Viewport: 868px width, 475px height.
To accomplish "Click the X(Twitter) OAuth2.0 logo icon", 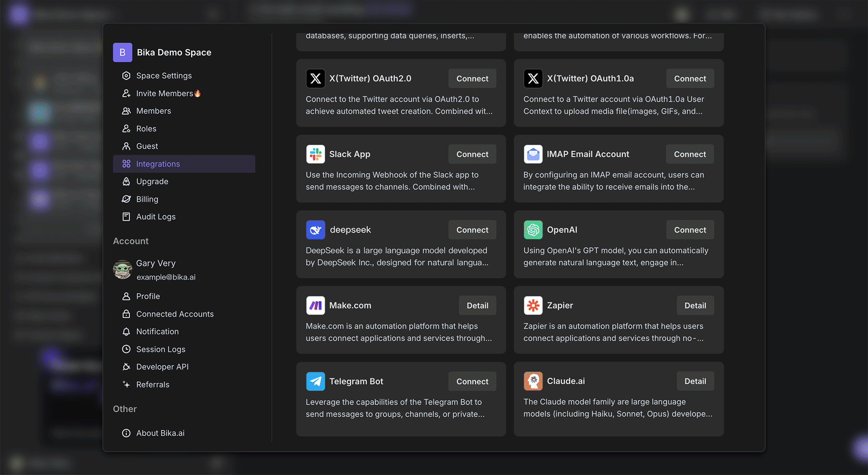I will click(315, 78).
